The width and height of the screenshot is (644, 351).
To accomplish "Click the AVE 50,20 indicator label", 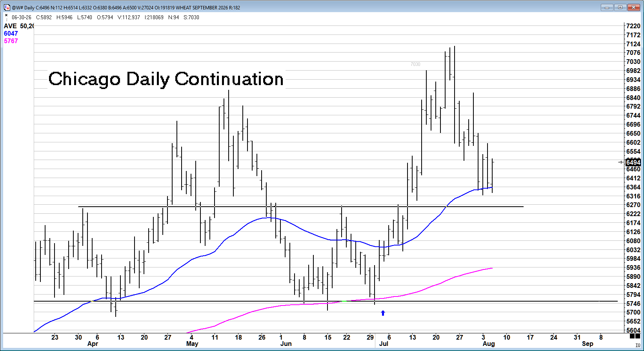I will pos(19,26).
